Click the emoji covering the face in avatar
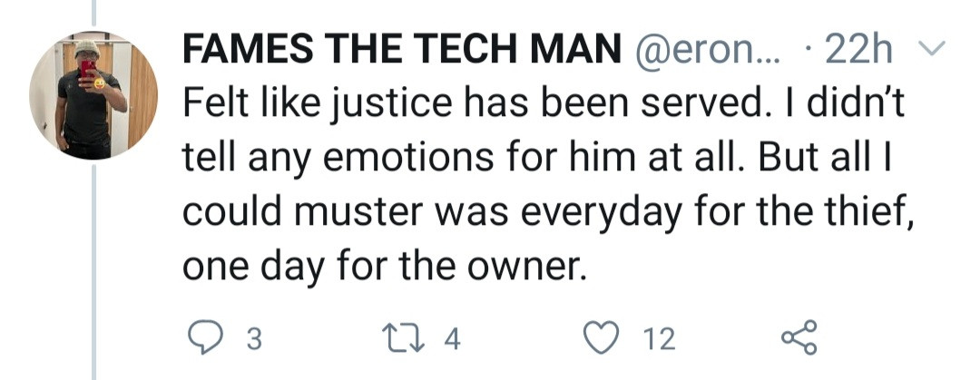This screenshot has height=380, width=980. point(98,83)
